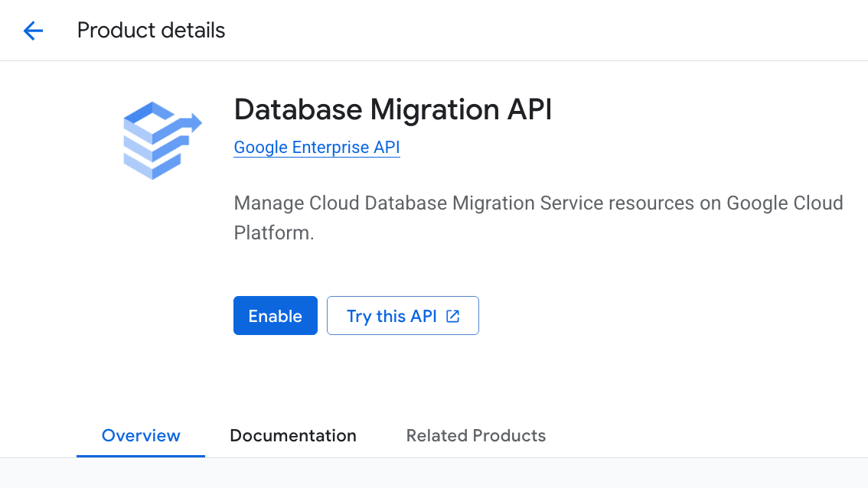This screenshot has width=868, height=488.
Task: Click the Database Migration API logo
Action: pyautogui.click(x=162, y=140)
